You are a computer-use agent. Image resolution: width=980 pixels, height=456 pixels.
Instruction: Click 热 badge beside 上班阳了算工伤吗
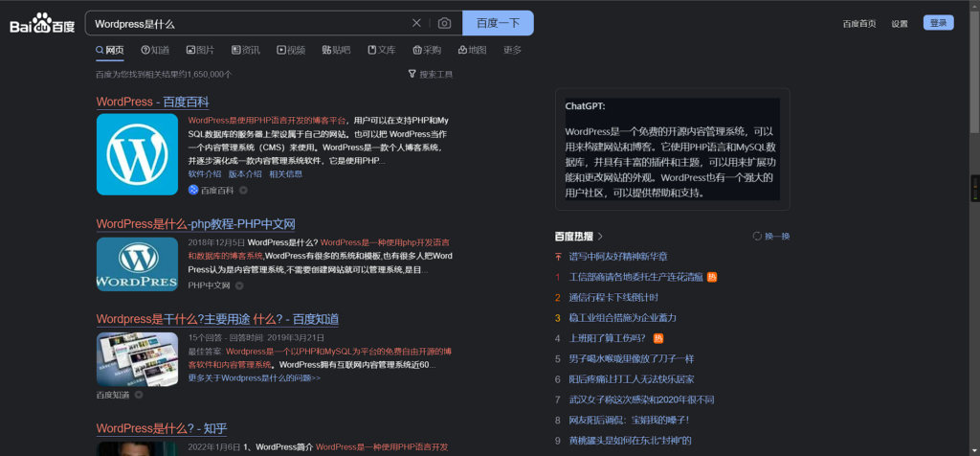(657, 338)
